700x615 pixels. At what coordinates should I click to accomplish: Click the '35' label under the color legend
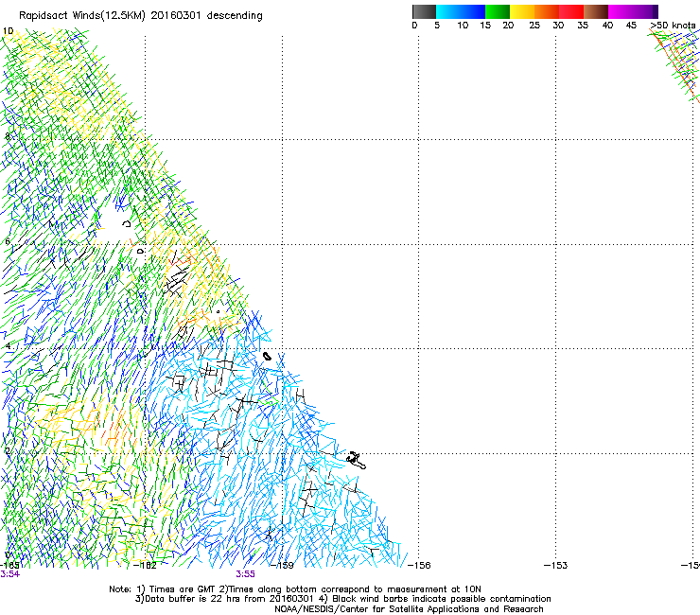583,26
